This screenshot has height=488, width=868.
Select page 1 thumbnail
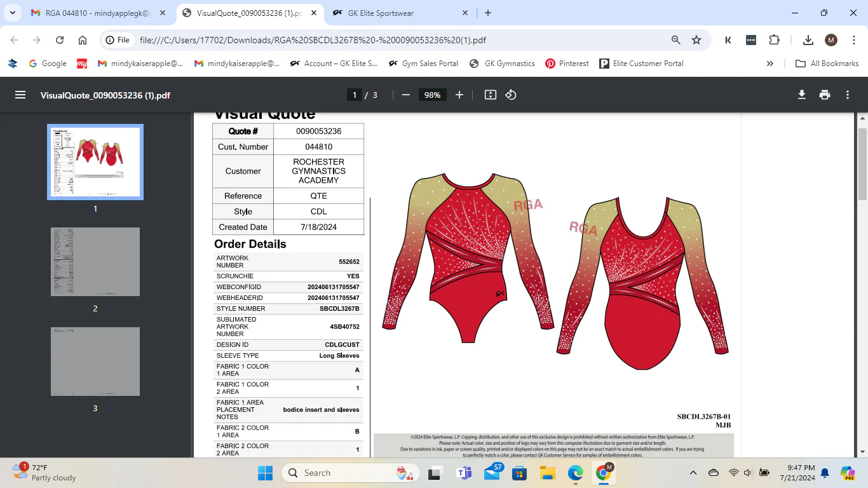pos(95,162)
